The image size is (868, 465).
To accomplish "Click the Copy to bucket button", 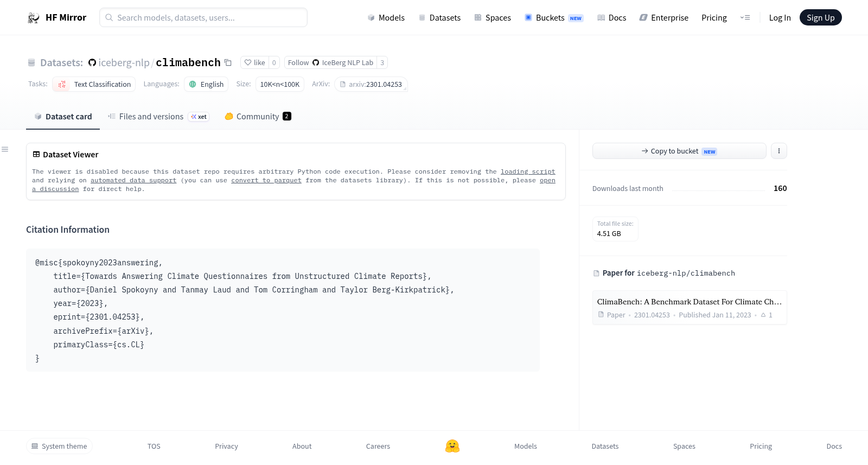I will (x=679, y=151).
